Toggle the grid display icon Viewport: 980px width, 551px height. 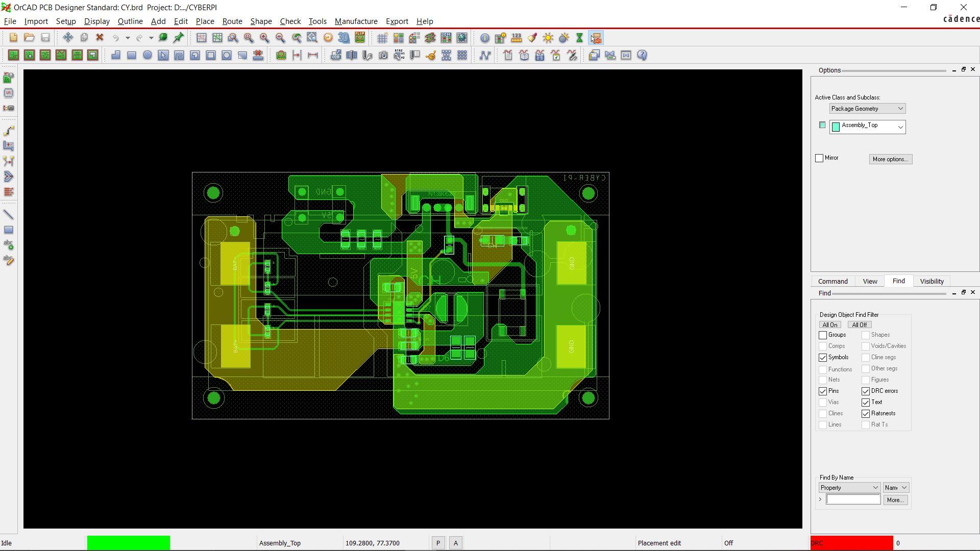(382, 38)
